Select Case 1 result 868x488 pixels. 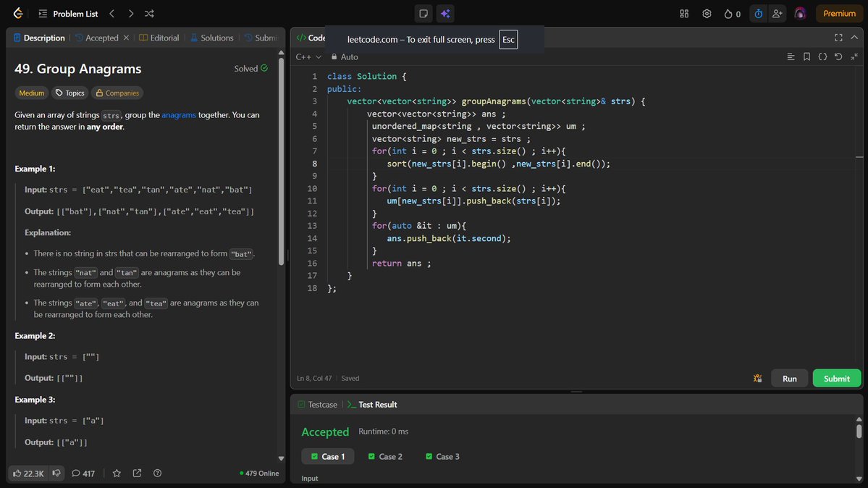[328, 456]
